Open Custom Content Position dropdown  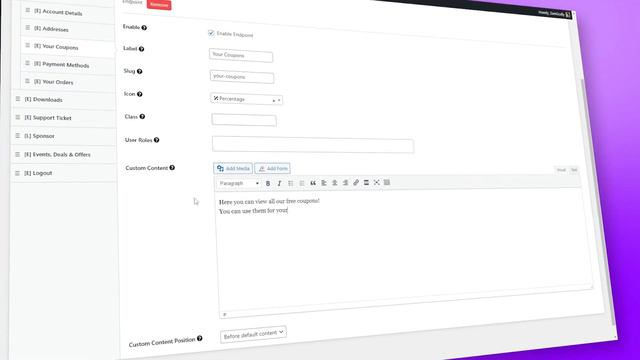[x=253, y=334]
